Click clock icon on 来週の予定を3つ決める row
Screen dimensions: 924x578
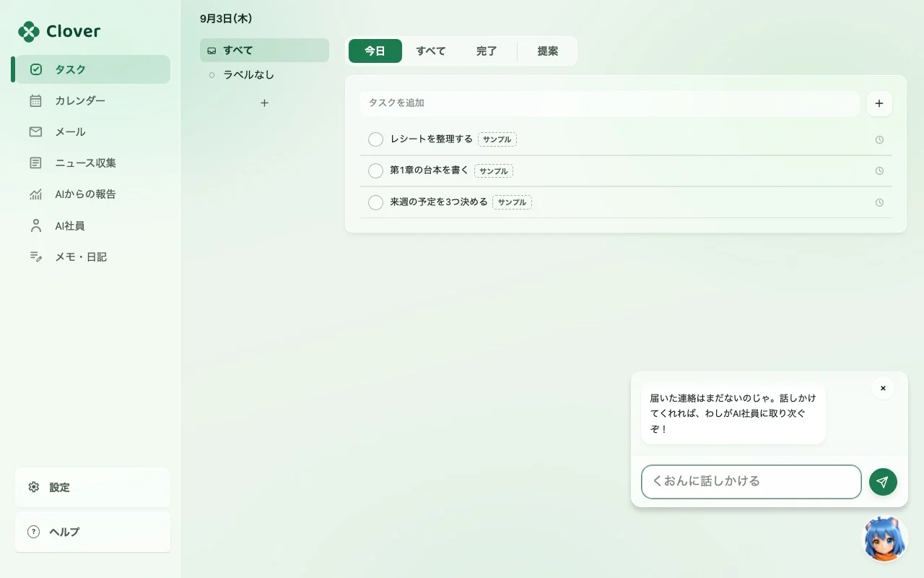point(879,203)
